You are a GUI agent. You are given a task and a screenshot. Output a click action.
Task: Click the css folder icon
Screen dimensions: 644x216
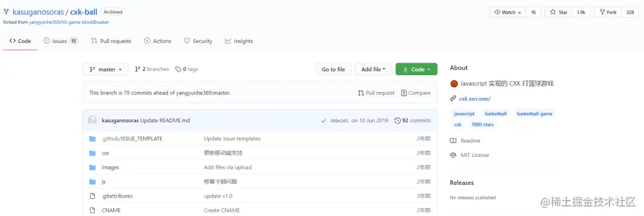(x=92, y=153)
